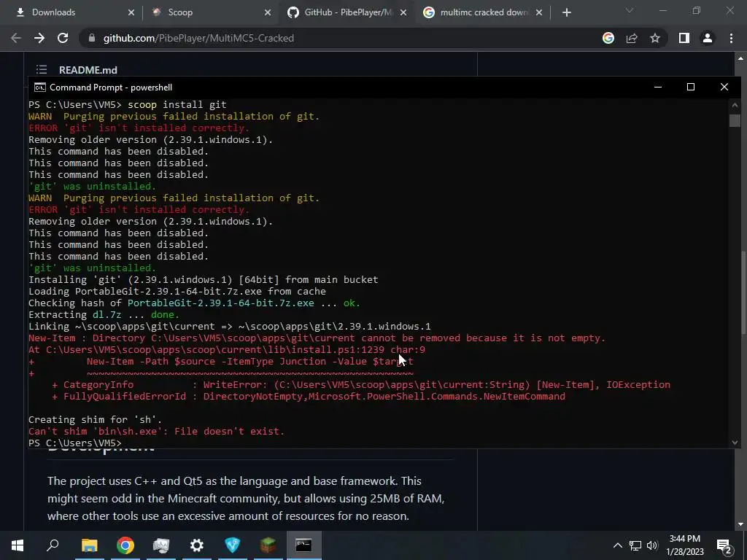
Task: Open File Explorer from taskbar
Action: tap(89, 545)
